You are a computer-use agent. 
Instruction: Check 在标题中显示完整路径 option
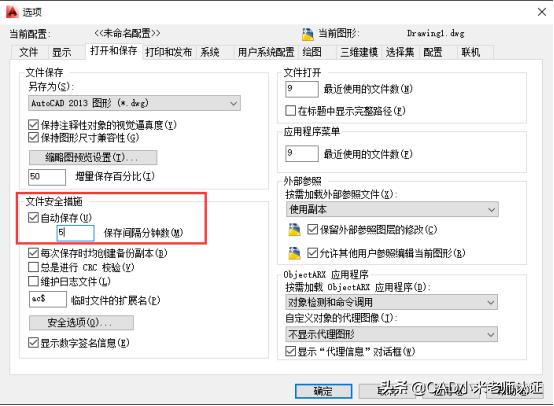(x=290, y=111)
